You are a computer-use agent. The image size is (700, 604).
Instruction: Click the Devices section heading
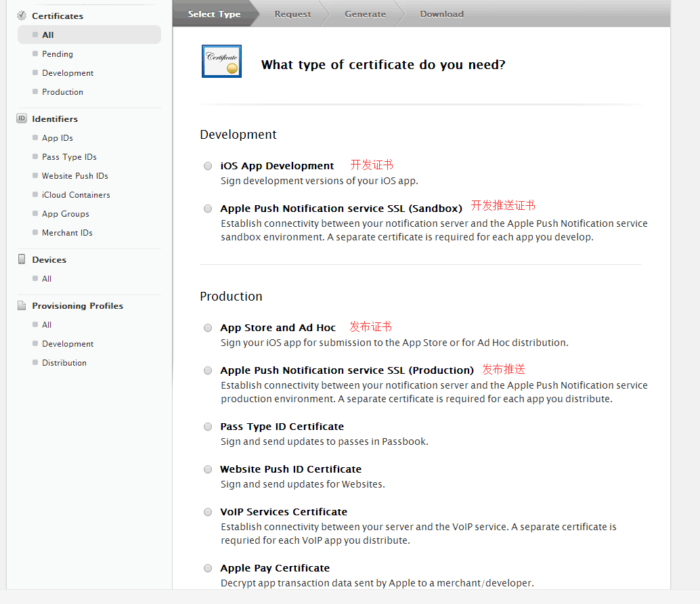click(49, 260)
